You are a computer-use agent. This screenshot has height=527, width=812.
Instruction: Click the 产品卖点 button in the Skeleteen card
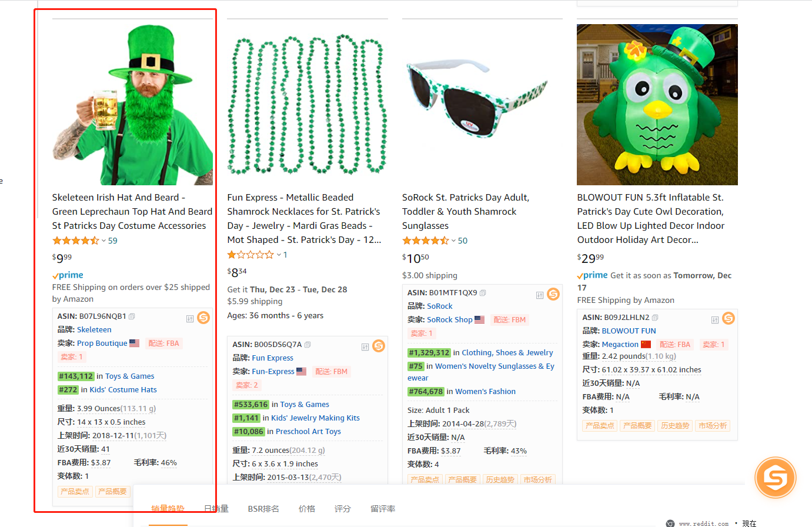point(75,492)
